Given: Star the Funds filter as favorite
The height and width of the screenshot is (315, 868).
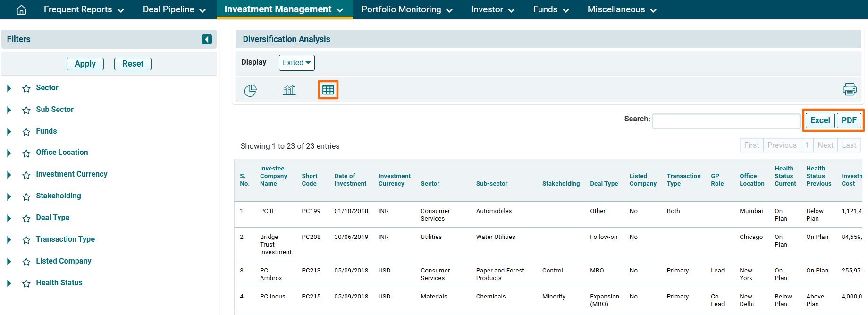Looking at the screenshot, I should 26,132.
